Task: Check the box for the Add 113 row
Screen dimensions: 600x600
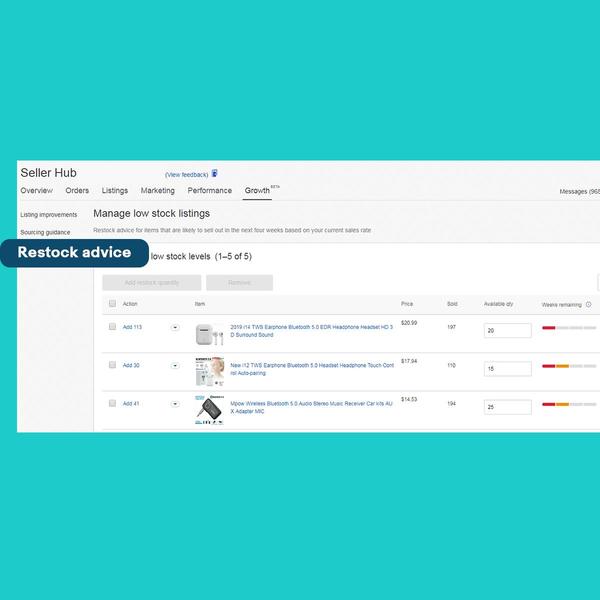Action: (112, 326)
